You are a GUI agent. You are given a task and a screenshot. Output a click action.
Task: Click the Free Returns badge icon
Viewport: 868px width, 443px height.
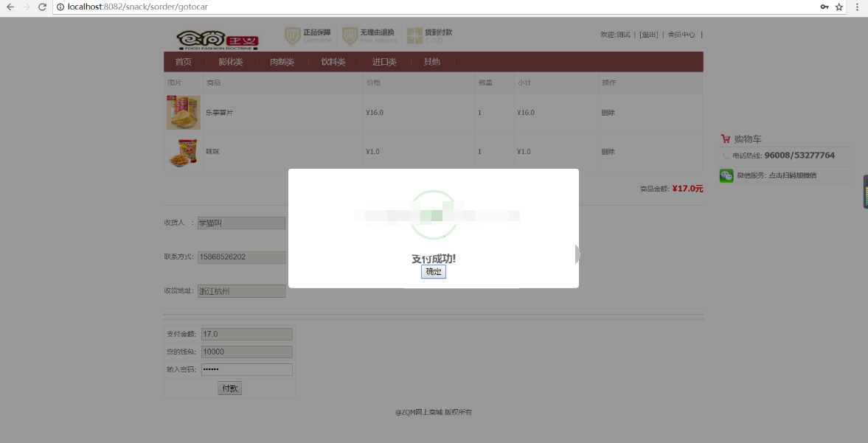[x=350, y=36]
